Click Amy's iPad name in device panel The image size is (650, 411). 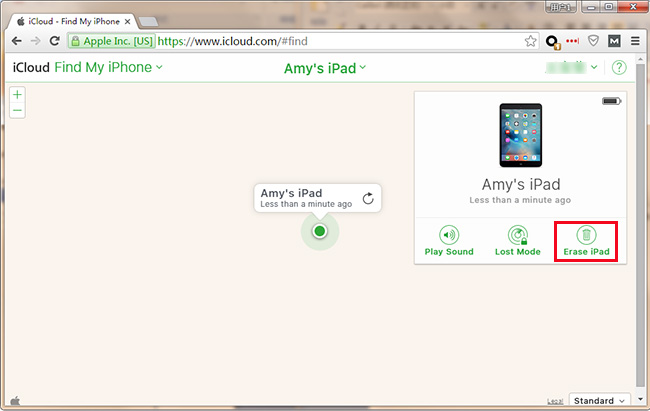pos(521,184)
